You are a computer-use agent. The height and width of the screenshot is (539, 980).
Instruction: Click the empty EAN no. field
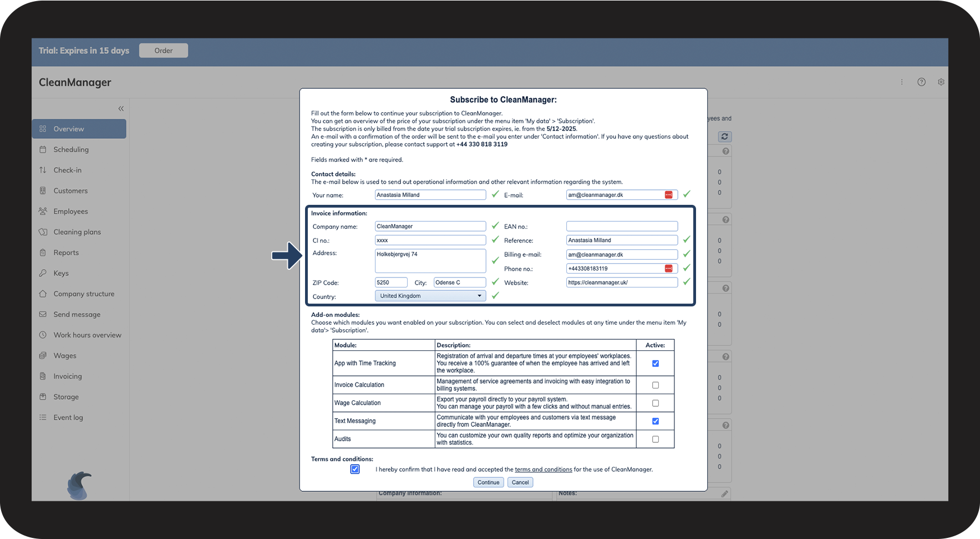pos(622,226)
